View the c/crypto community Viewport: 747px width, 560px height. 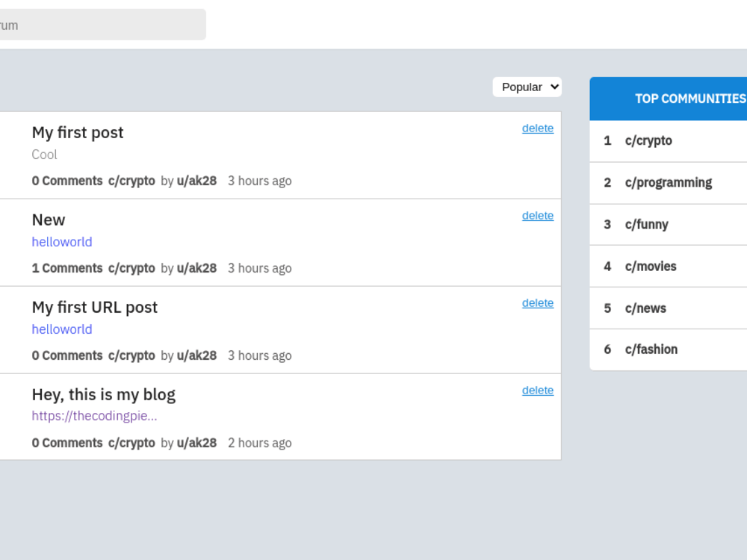[648, 140]
